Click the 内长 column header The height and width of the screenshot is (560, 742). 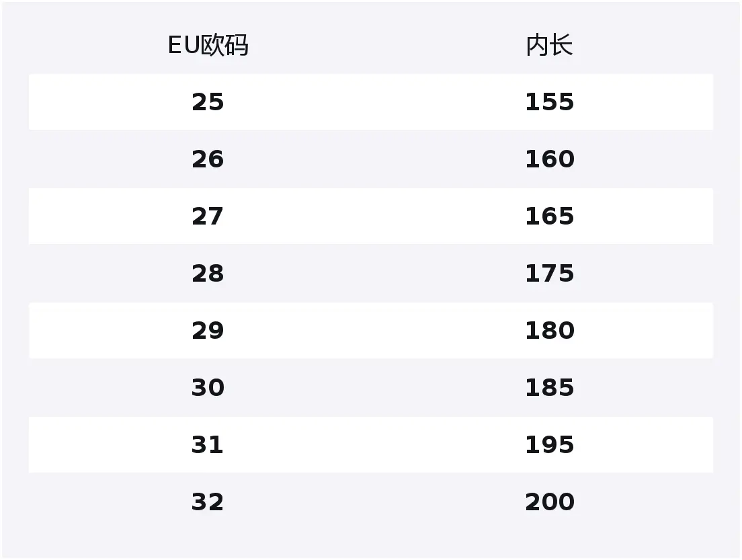pos(549,46)
